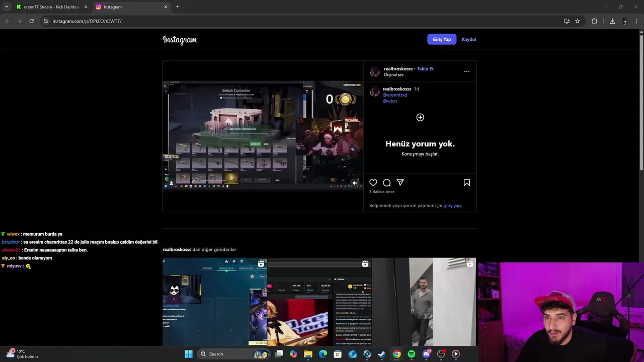Viewport: 644px width, 362px height.
Task: Select the Instagram browser tab
Action: coord(132,7)
